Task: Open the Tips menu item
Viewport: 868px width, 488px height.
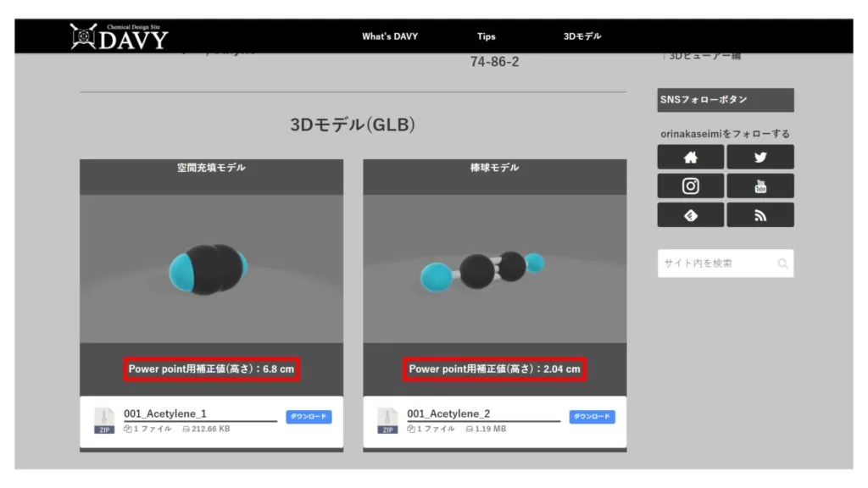Action: coord(486,36)
